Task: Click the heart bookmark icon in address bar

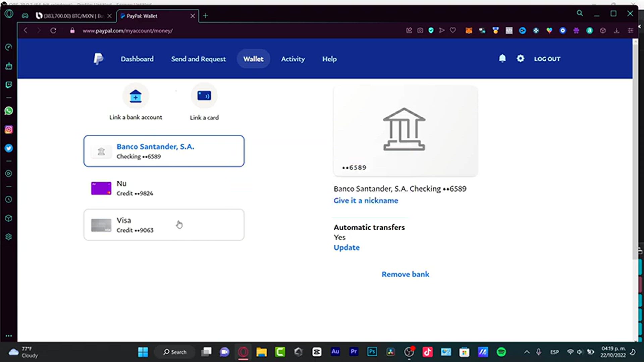Action: (453, 31)
